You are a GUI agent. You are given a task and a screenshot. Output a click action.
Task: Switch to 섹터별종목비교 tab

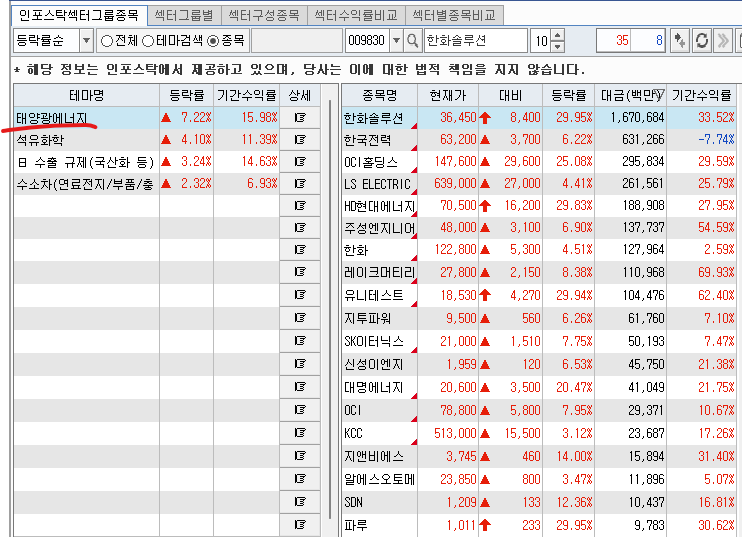(x=454, y=15)
